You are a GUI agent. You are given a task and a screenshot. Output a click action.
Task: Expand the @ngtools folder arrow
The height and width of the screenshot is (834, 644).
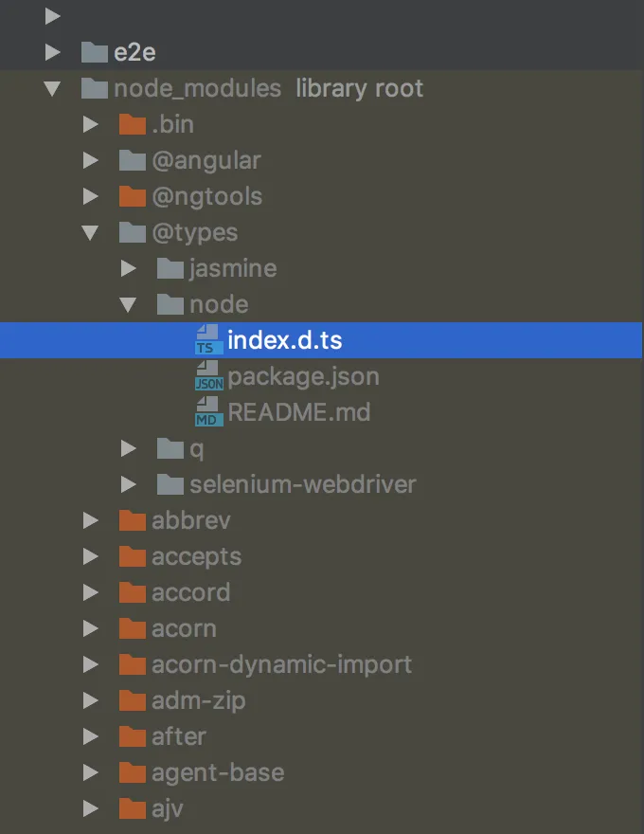coord(91,197)
